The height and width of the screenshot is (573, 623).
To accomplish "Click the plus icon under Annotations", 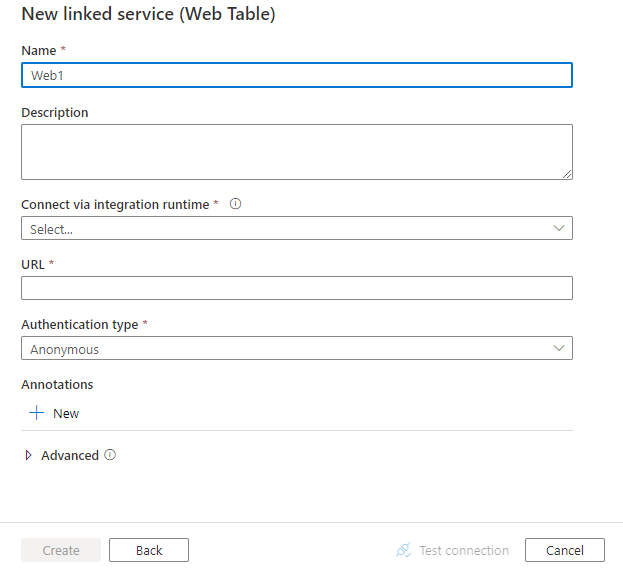I will pos(37,413).
